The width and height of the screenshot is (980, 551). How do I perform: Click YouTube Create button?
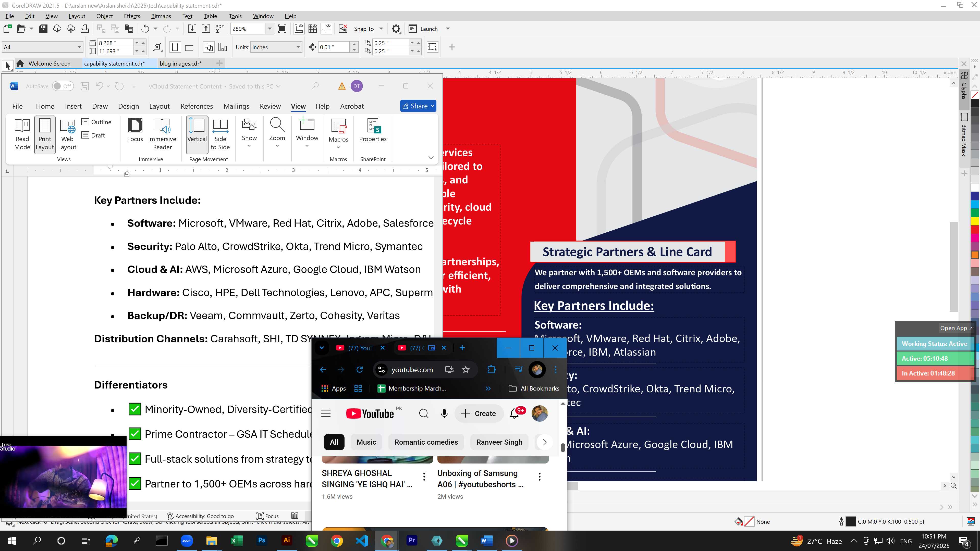[x=479, y=413]
